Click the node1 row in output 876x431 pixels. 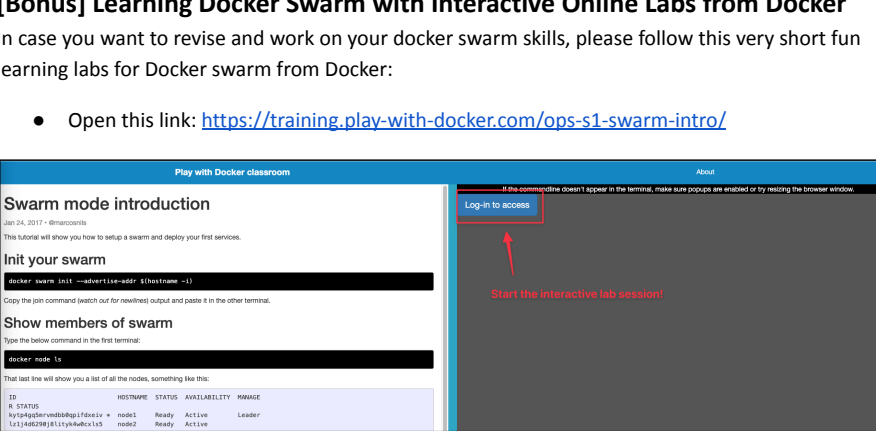tap(134, 415)
